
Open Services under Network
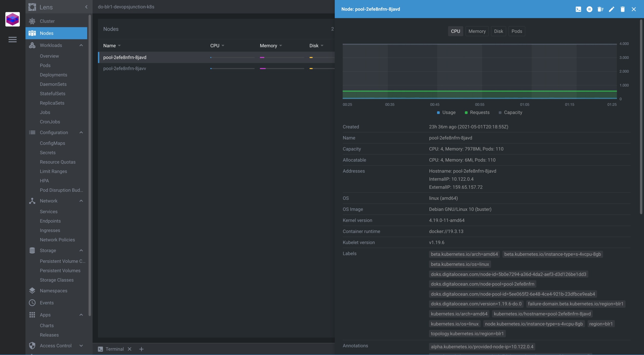tap(49, 212)
